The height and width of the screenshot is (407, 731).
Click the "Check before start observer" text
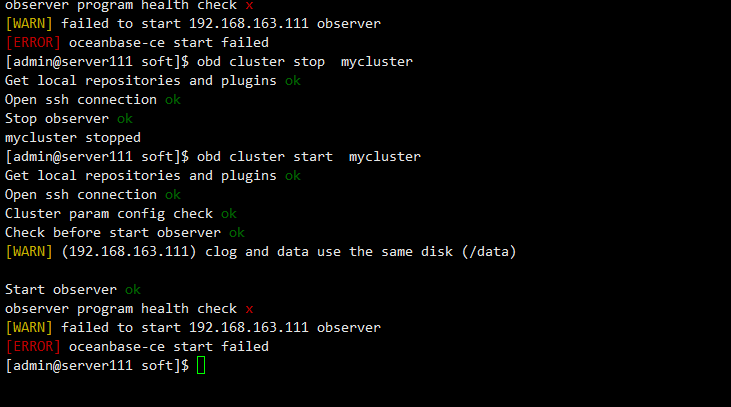113,233
